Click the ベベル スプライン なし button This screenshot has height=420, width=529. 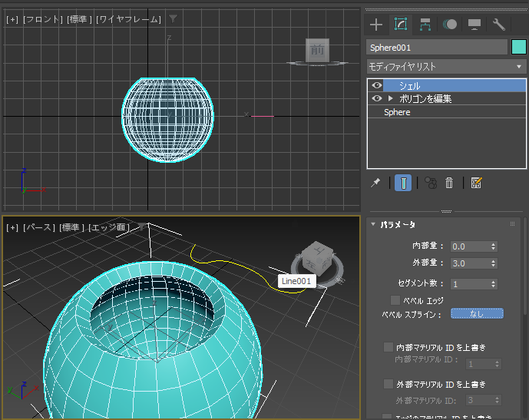click(x=477, y=314)
